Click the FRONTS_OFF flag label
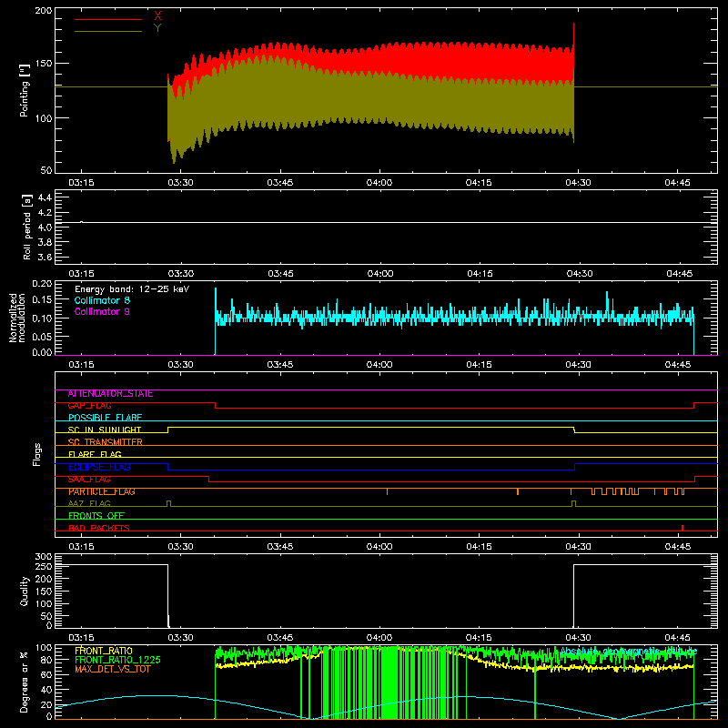Screen dimensions: 728x728 pos(96,516)
